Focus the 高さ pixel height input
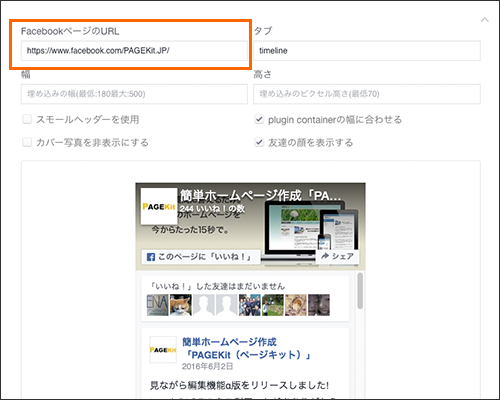Viewport: 500px width, 400px height. (367, 94)
